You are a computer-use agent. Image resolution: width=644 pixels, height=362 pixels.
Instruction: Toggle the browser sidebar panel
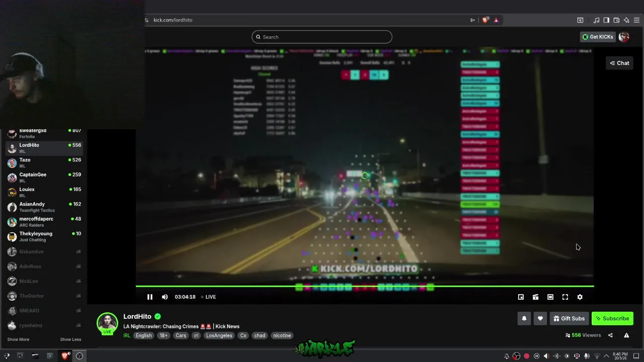606,20
